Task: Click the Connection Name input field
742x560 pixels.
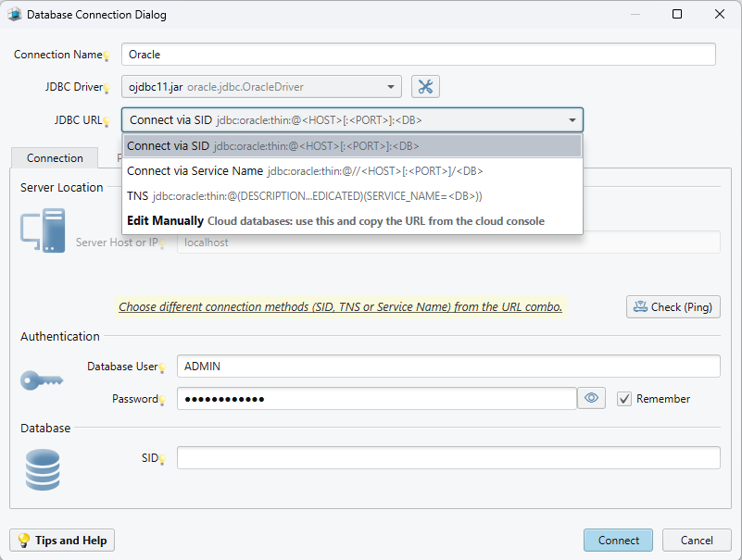Action: click(x=419, y=55)
